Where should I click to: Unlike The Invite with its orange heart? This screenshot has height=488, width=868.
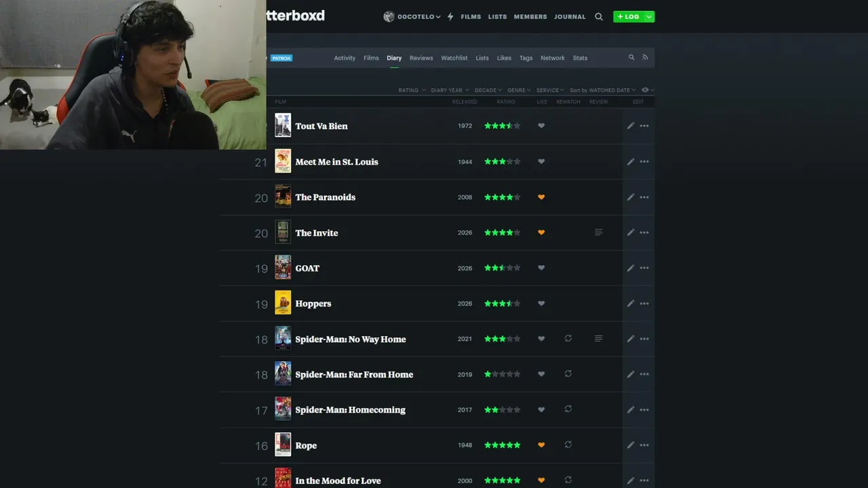click(541, 232)
